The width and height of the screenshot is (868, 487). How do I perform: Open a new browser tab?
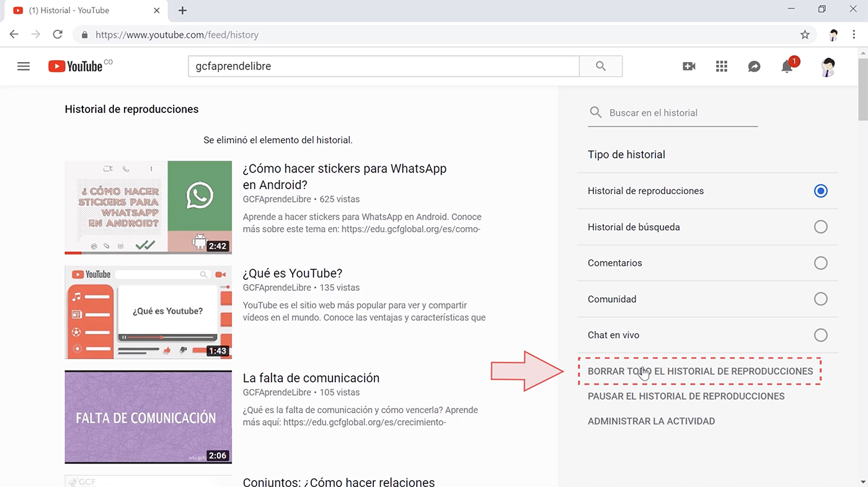pyautogui.click(x=182, y=11)
